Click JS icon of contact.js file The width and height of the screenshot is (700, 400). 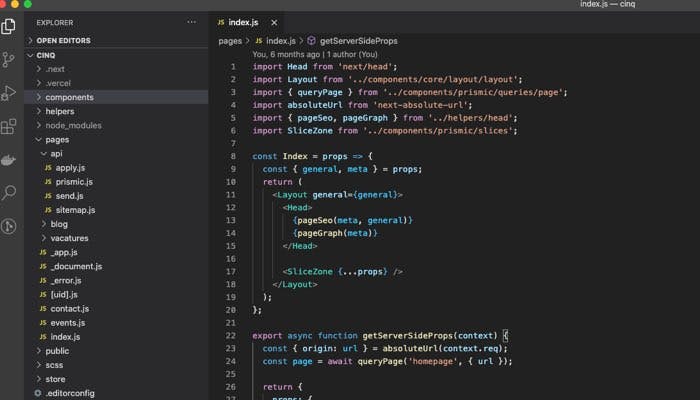(x=43, y=309)
